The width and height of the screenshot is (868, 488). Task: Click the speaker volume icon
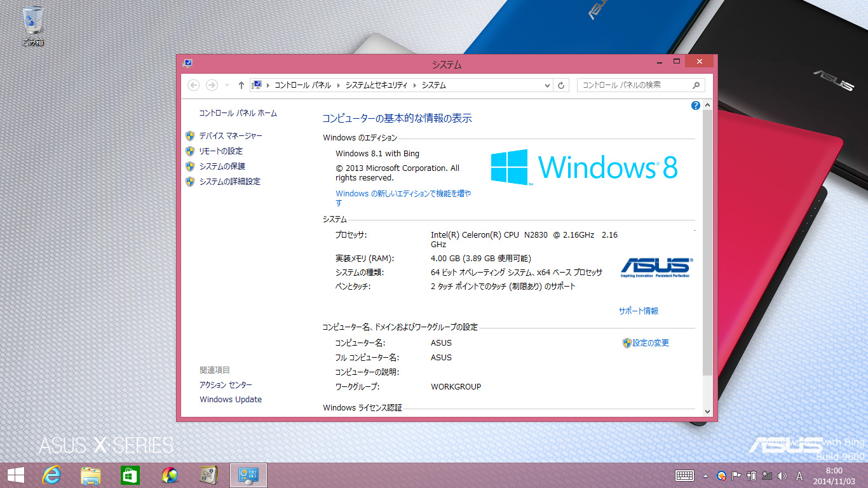point(782,475)
